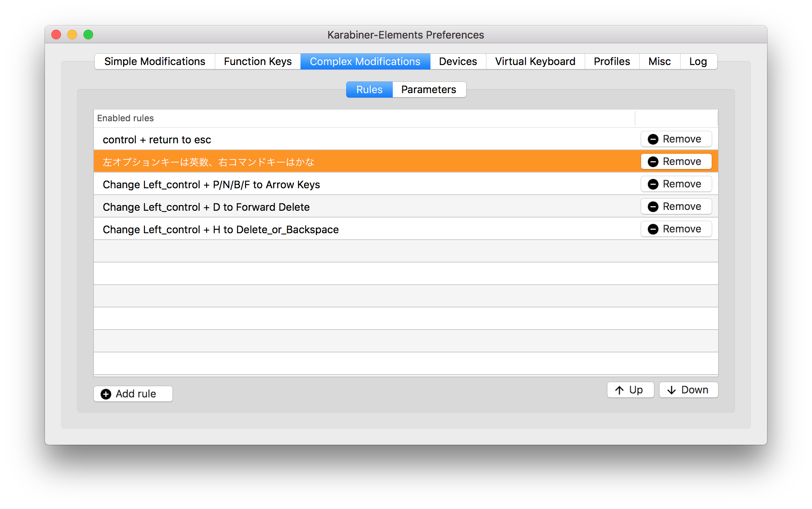Click Remove icon for Change Left_control + H
The height and width of the screenshot is (509, 812).
(652, 229)
